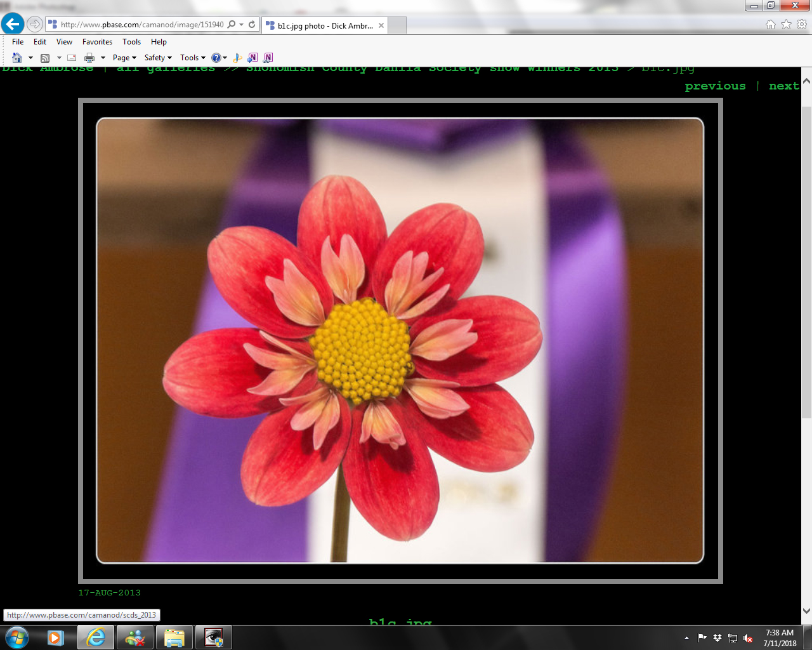Click the RSS feeds icon
The width and height of the screenshot is (812, 650).
click(45, 58)
